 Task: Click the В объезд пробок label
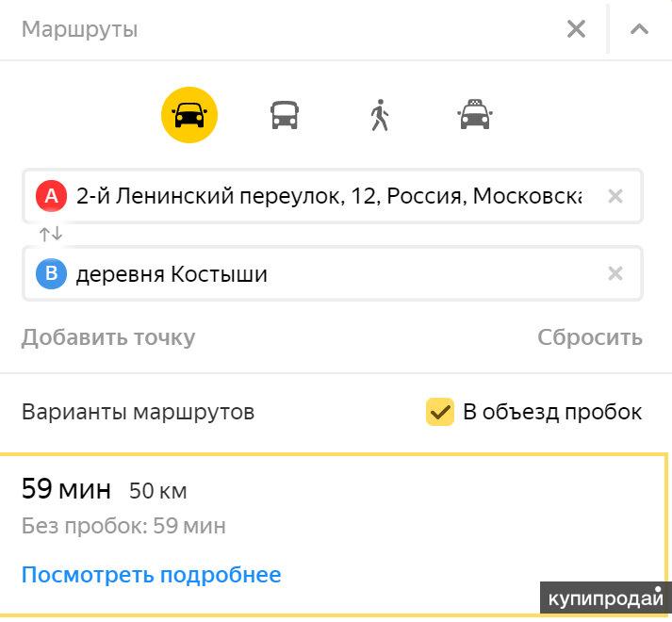pyautogui.click(x=552, y=412)
